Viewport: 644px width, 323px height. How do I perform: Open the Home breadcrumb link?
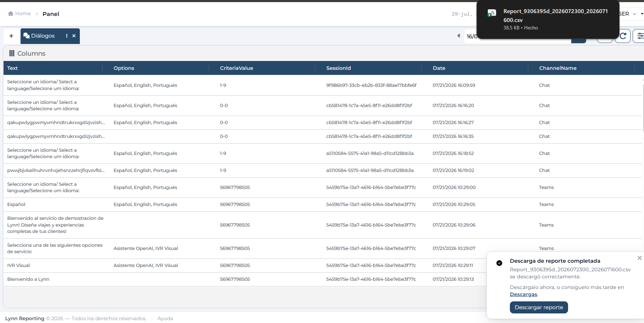[23, 13]
